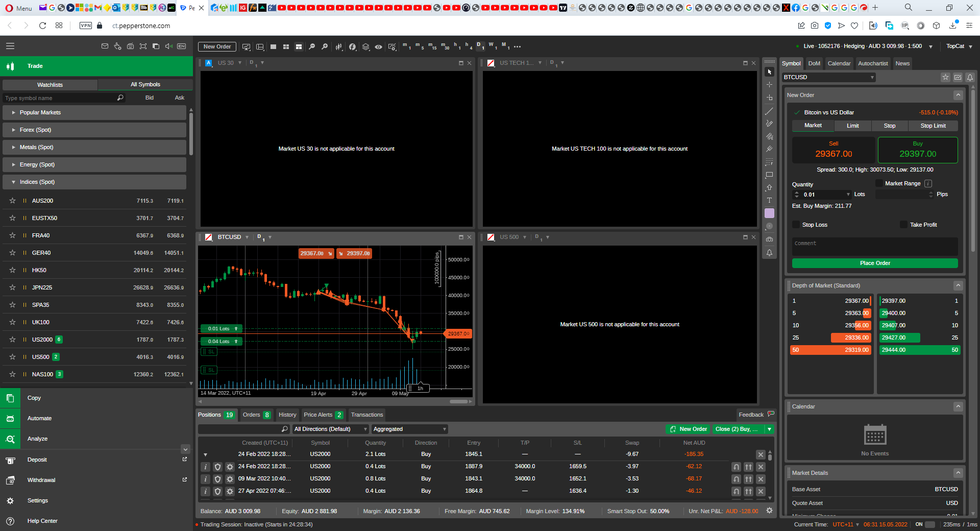Select the text annotation tool
Image resolution: width=980 pixels, height=531 pixels.
769,200
